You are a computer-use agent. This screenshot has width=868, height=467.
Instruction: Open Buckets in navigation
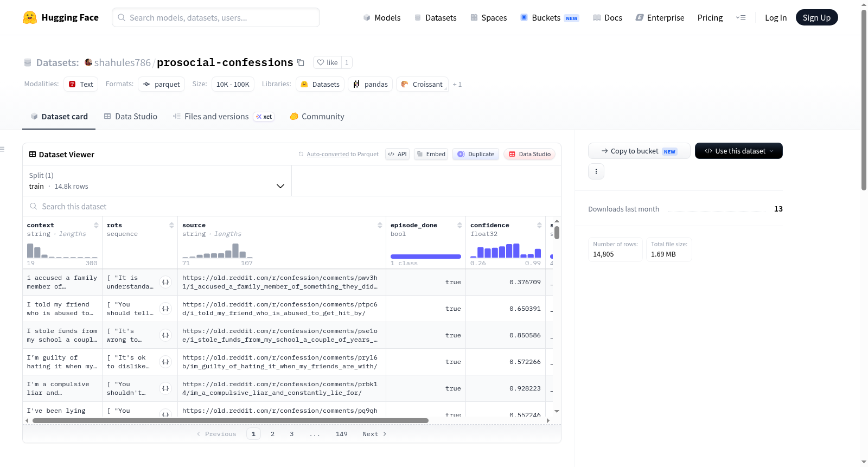coord(550,17)
